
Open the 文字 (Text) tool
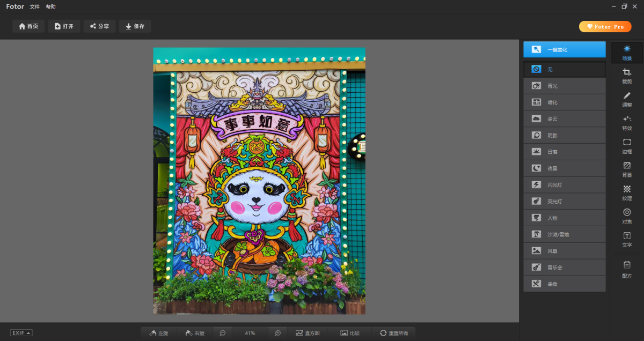tap(627, 239)
